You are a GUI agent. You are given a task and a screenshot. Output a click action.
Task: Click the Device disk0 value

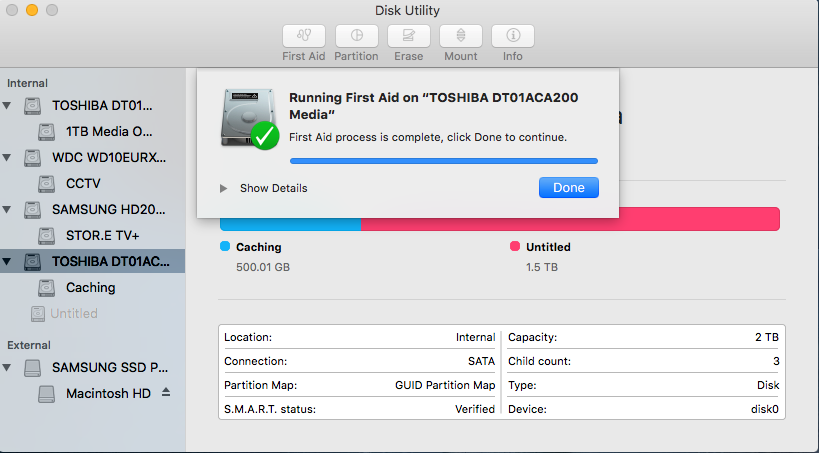click(765, 409)
